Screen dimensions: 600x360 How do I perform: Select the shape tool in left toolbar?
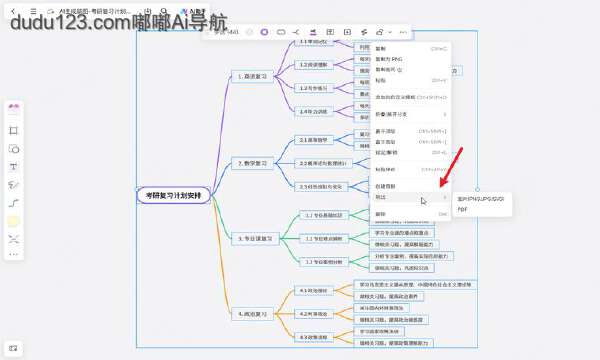pos(13,149)
